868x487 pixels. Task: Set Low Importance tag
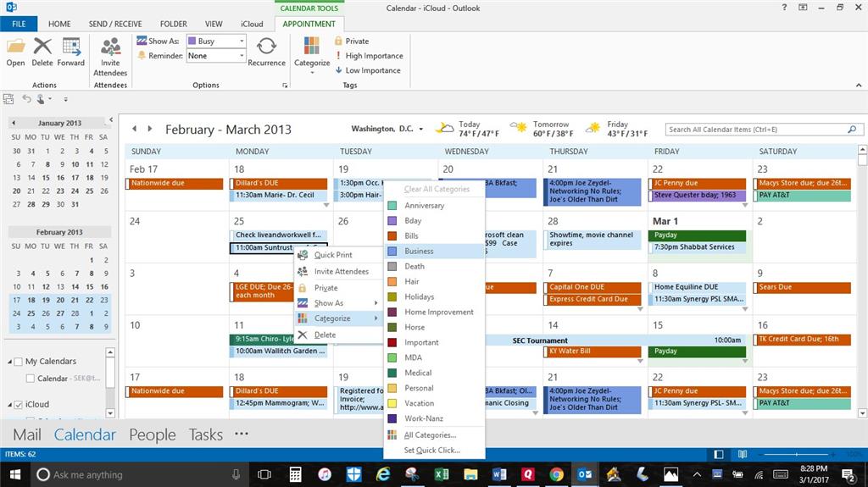click(368, 70)
